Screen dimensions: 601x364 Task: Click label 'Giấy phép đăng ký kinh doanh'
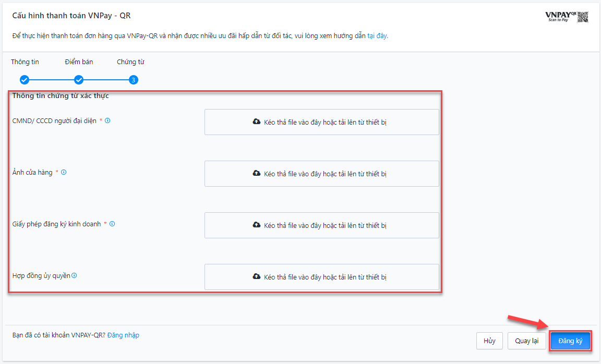[57, 224]
